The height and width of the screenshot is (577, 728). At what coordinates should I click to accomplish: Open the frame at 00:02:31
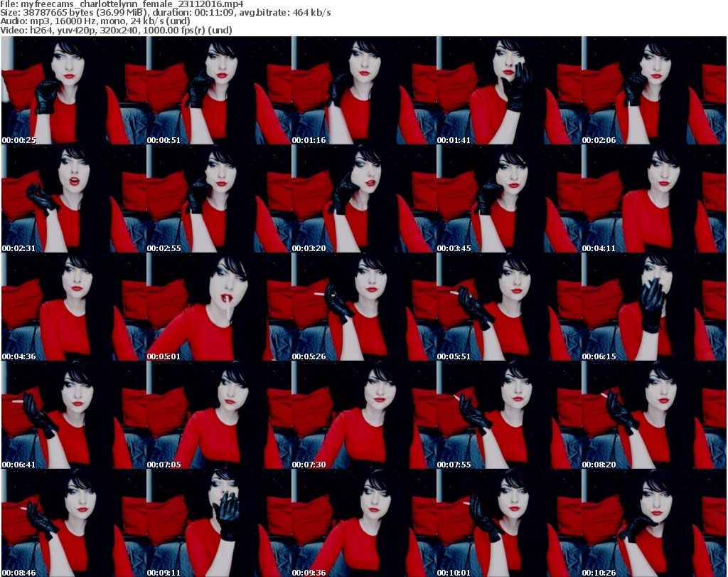tap(74, 198)
